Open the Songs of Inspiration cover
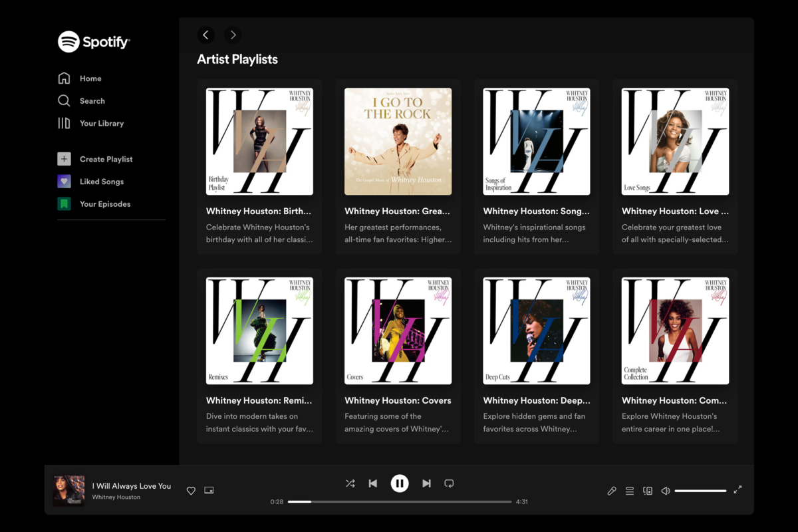The image size is (798, 532). coord(537,142)
